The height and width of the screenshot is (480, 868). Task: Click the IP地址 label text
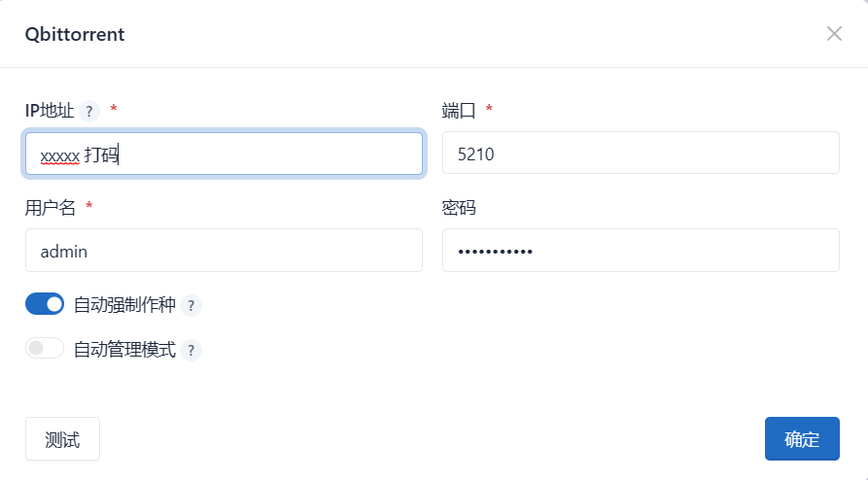(50, 111)
